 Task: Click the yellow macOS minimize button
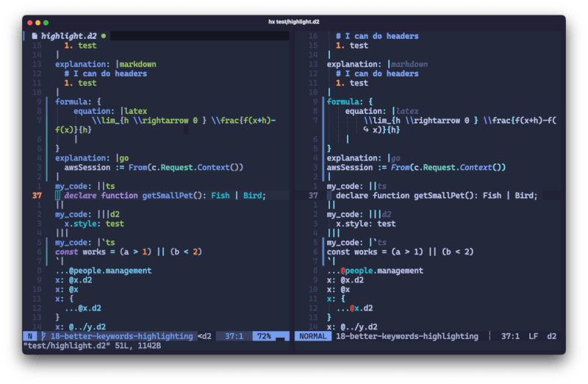38,23
